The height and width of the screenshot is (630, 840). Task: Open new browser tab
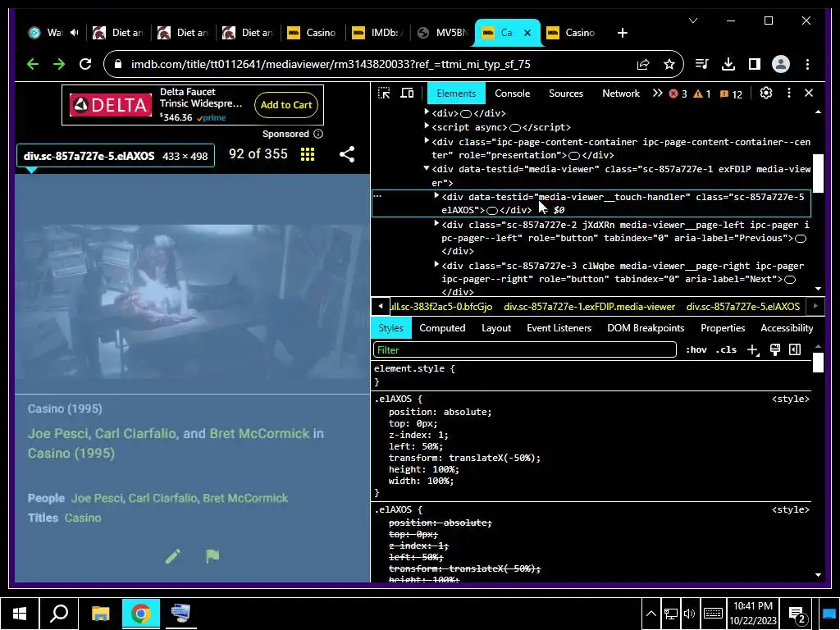[x=622, y=33]
